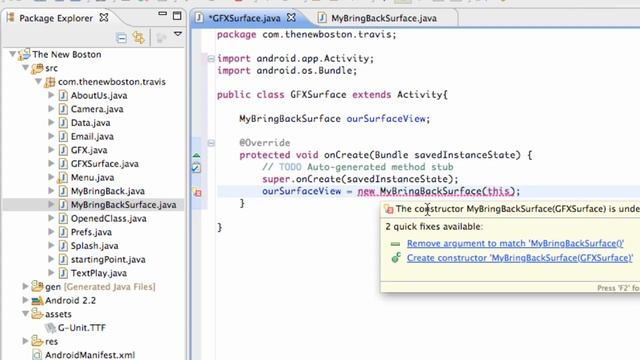Minimize the Package Explorer panel
The width and height of the screenshot is (640, 360).
162,14
